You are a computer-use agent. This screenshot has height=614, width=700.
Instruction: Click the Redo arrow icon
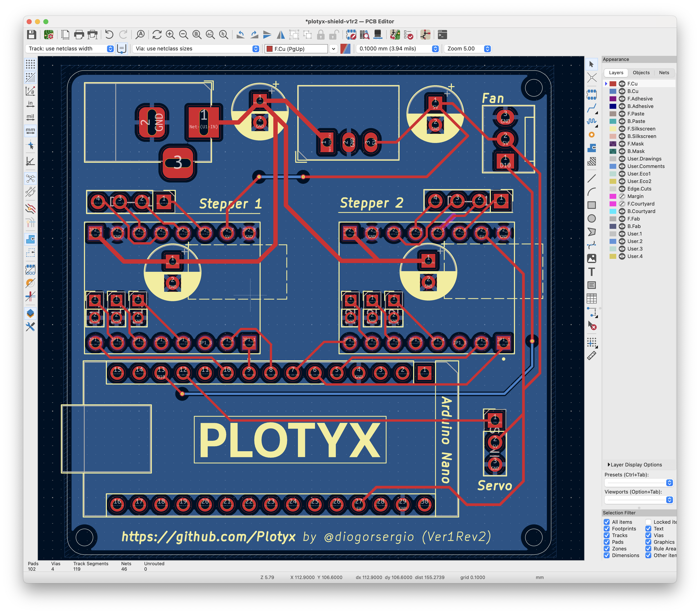point(123,35)
